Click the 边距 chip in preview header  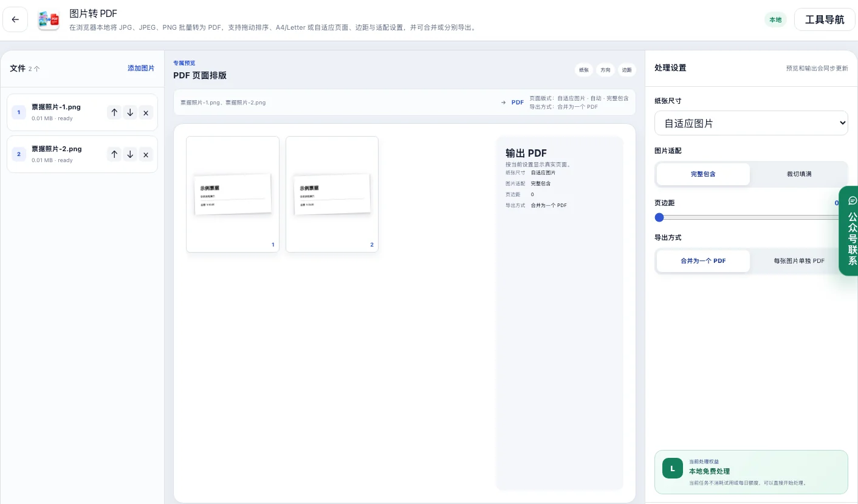coord(626,70)
